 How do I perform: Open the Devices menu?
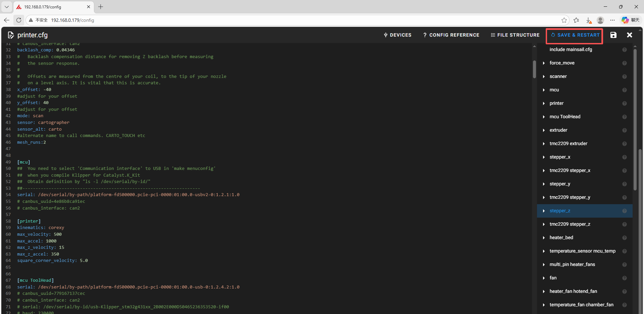tap(397, 35)
